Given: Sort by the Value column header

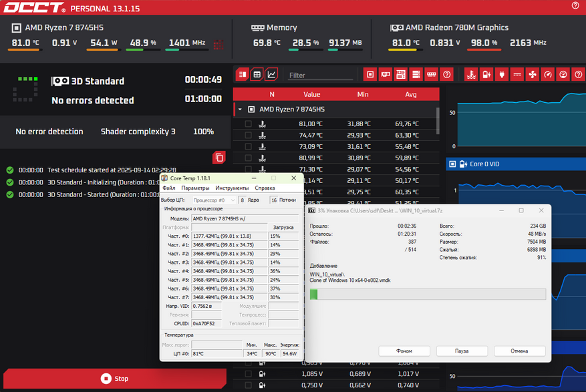Looking at the screenshot, I should point(311,94).
